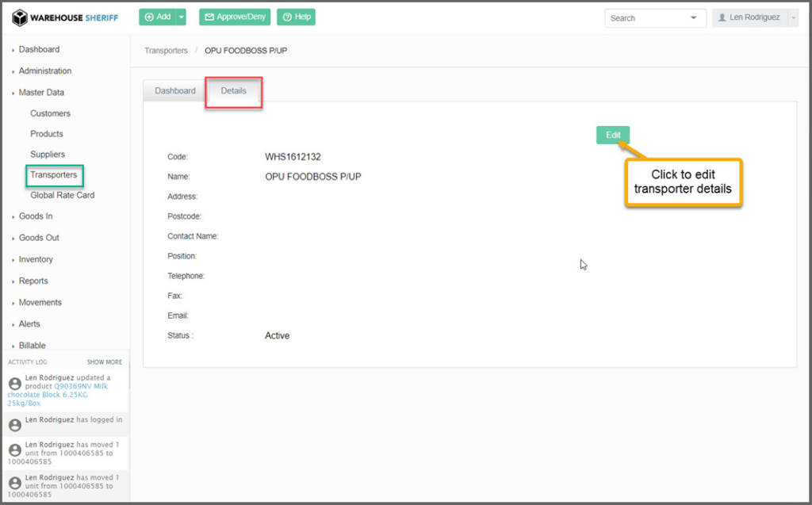
Task: Click the green Edit button
Action: tap(613, 135)
